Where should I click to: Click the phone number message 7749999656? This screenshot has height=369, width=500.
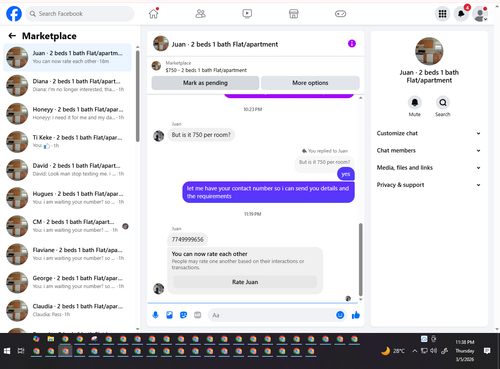[x=188, y=239]
